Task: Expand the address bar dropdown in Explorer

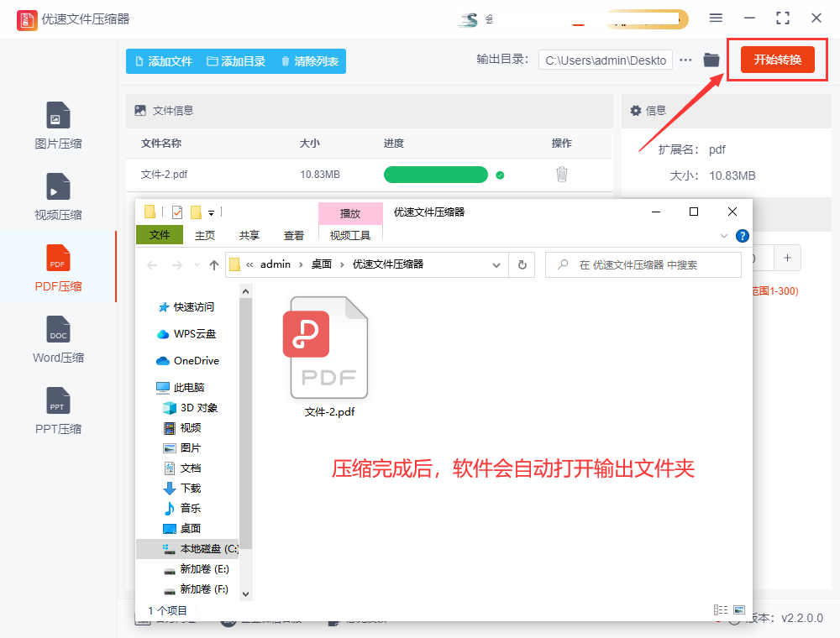Action: pyautogui.click(x=497, y=264)
